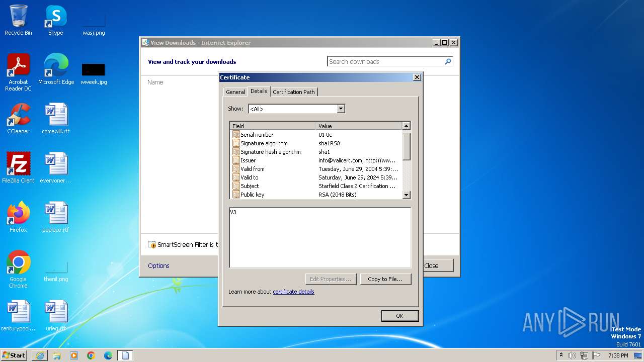The width and height of the screenshot is (644, 362).
Task: Select the Public key row
Action: [x=316, y=195]
